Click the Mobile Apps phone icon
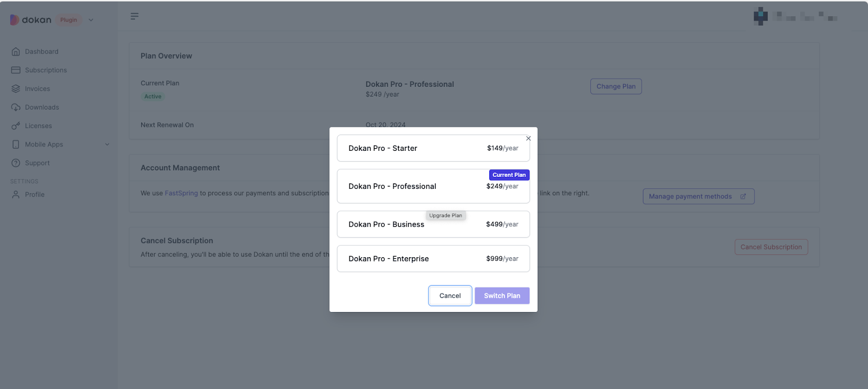This screenshot has height=389, width=868. [x=16, y=144]
